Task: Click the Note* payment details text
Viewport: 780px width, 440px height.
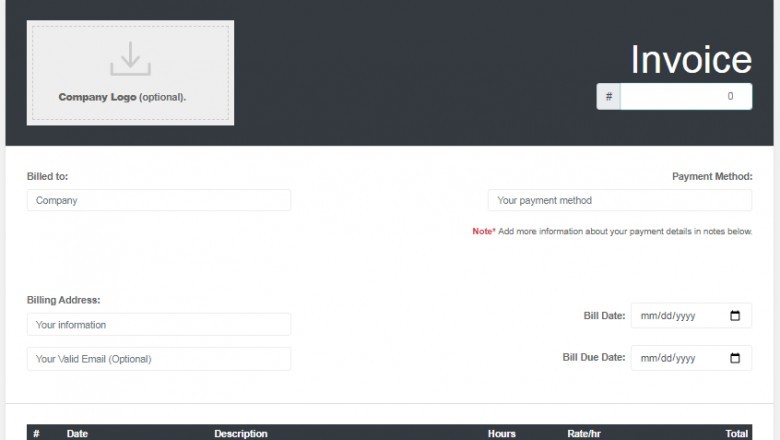Action: (x=612, y=231)
